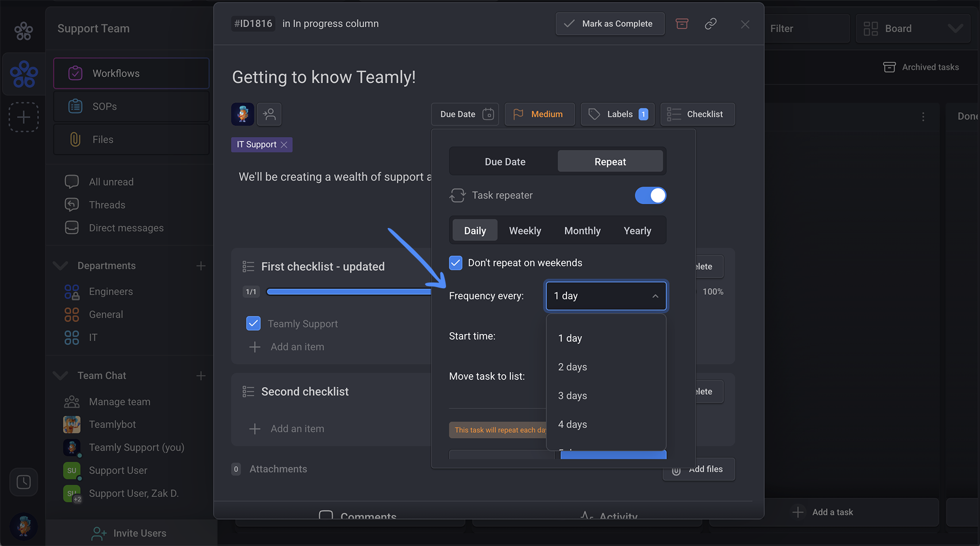Click First checklist - updated title
This screenshot has width=980, height=546.
[x=323, y=267]
